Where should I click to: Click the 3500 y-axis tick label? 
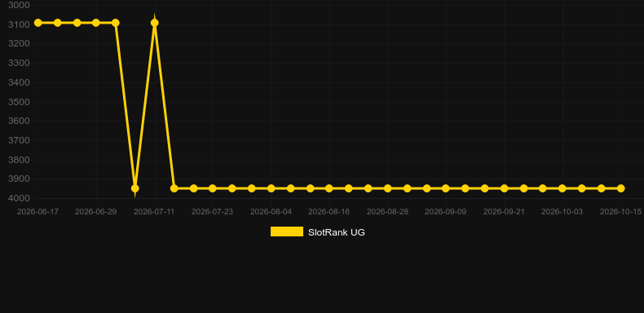click(19, 102)
